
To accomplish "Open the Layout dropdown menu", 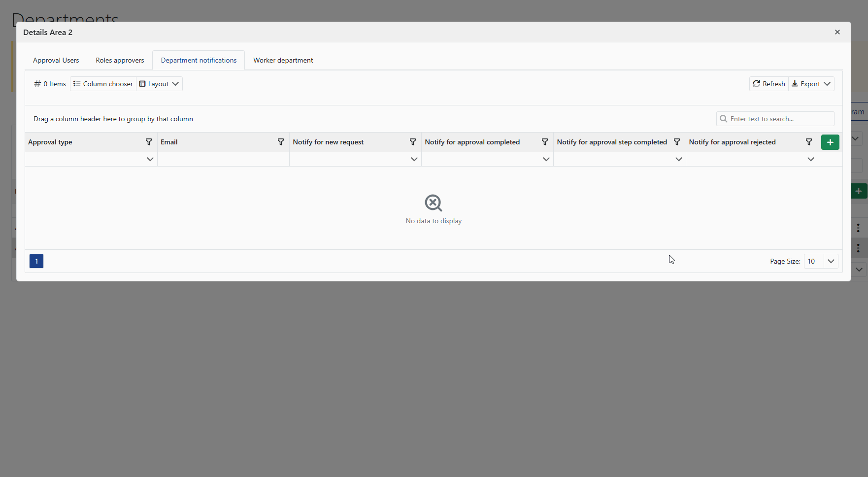I will 159,84.
